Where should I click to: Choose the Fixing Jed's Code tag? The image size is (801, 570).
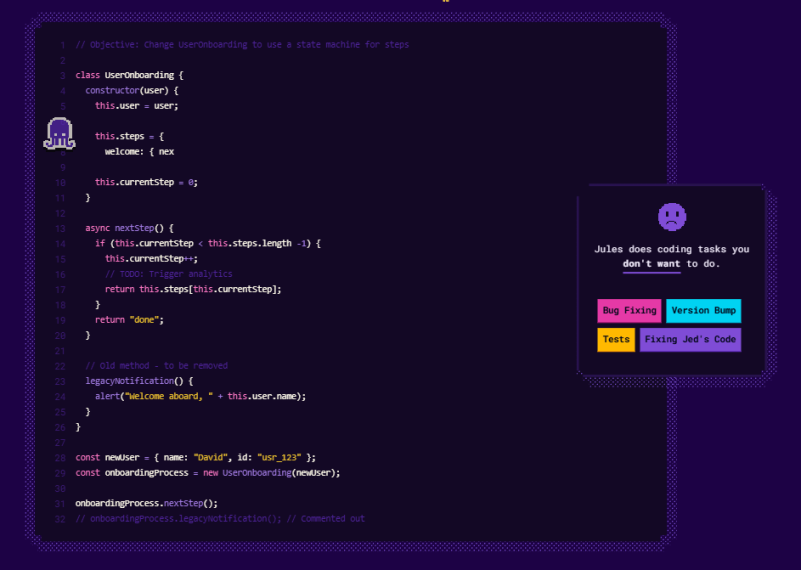[x=690, y=340]
